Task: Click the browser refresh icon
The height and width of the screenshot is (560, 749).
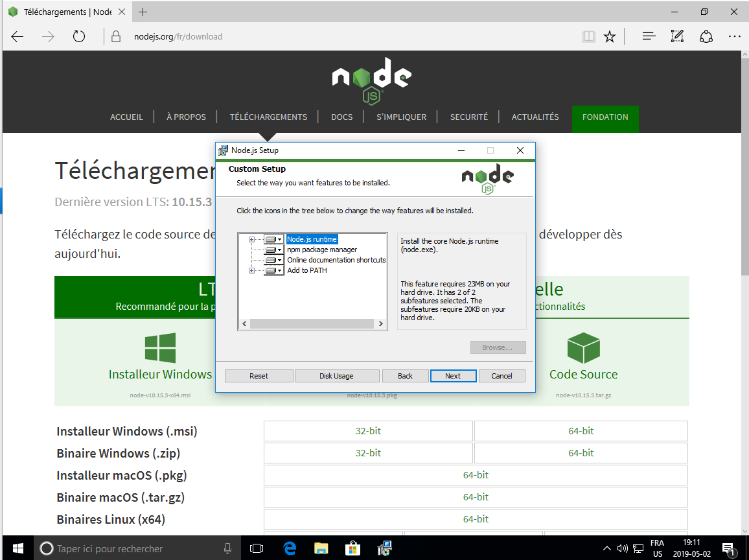Action: [79, 36]
